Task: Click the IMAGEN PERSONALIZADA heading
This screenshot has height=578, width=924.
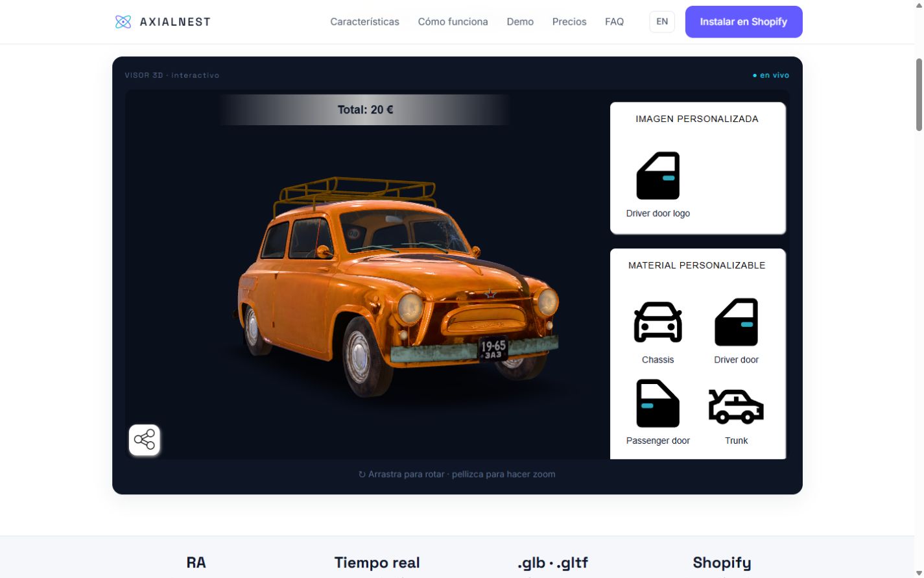Action: point(697,119)
